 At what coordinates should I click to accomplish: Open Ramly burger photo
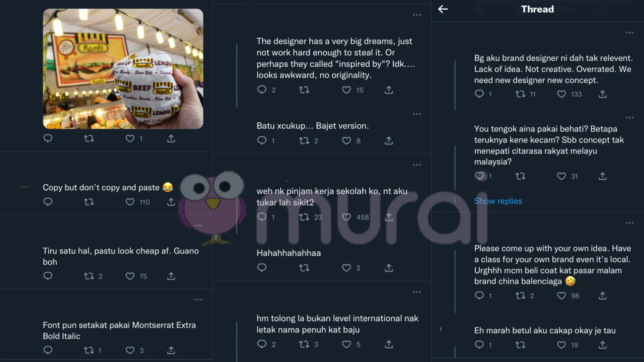tap(123, 69)
